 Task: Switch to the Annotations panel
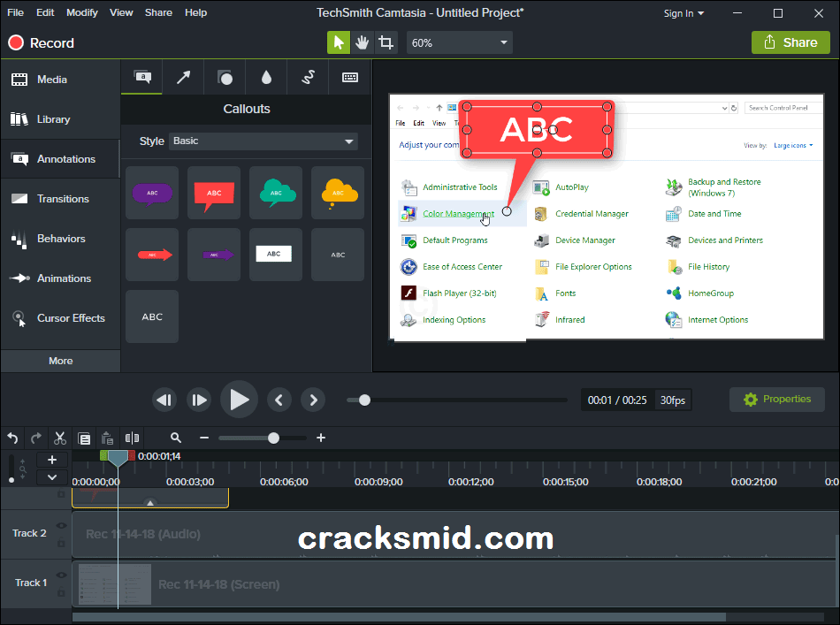pos(60,159)
